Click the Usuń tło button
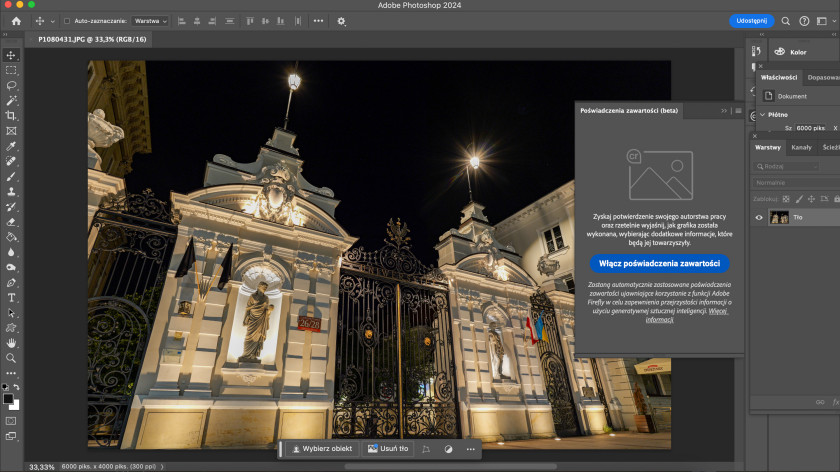Image resolution: width=840 pixels, height=472 pixels. click(x=388, y=449)
